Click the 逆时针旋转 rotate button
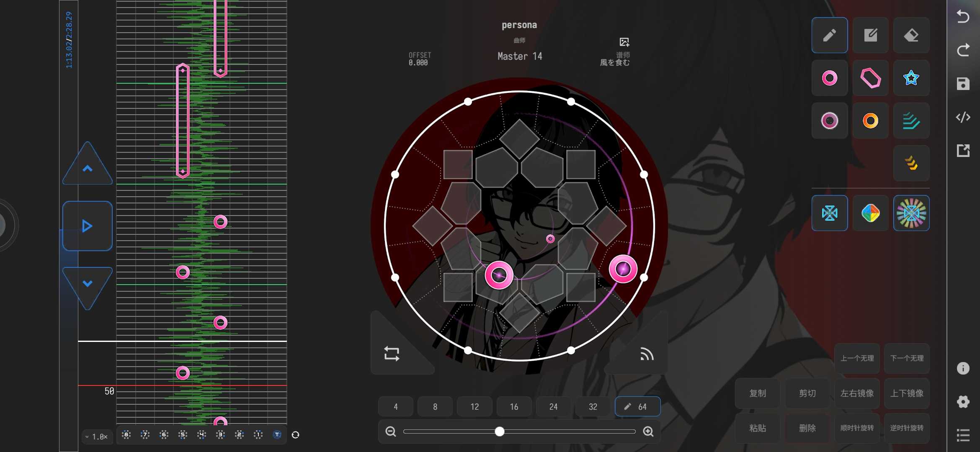 [x=907, y=428]
